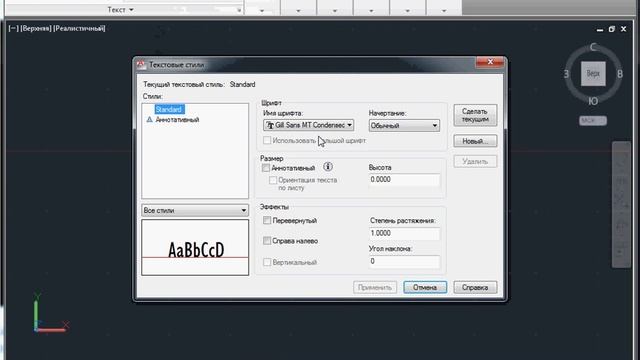640x360 pixels.
Task: Click the С north label on the ViewCube compass
Action: (x=593, y=47)
